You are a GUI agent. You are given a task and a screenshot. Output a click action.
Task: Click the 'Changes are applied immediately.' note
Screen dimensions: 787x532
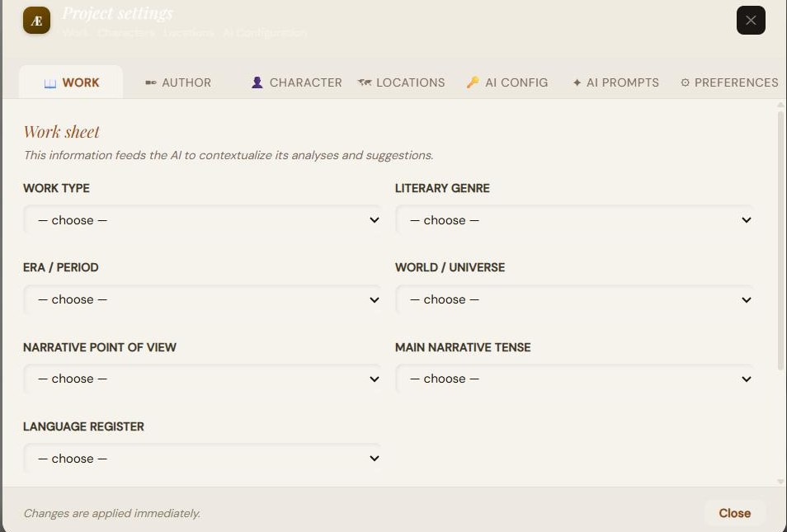(112, 513)
